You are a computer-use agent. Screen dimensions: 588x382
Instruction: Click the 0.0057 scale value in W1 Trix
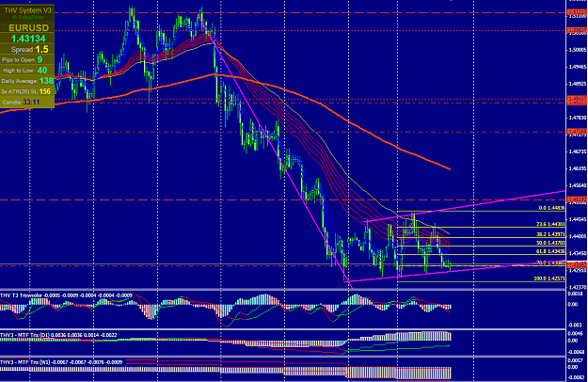[x=575, y=360]
